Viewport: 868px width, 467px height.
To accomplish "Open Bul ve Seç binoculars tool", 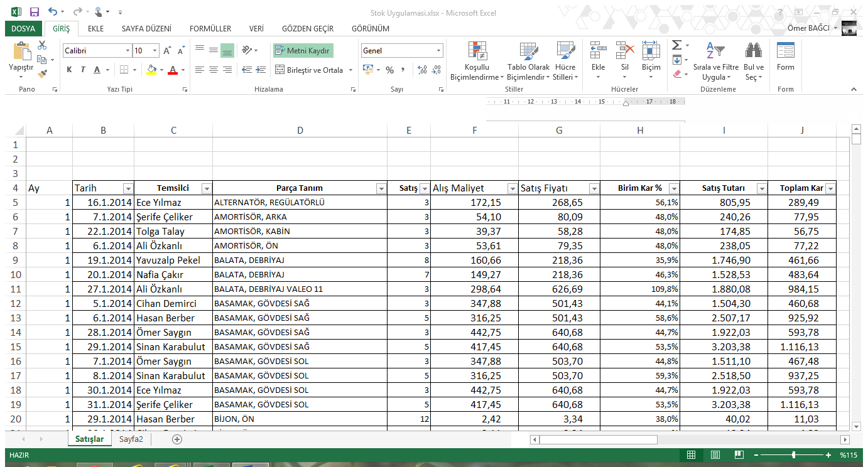I will pyautogui.click(x=754, y=62).
